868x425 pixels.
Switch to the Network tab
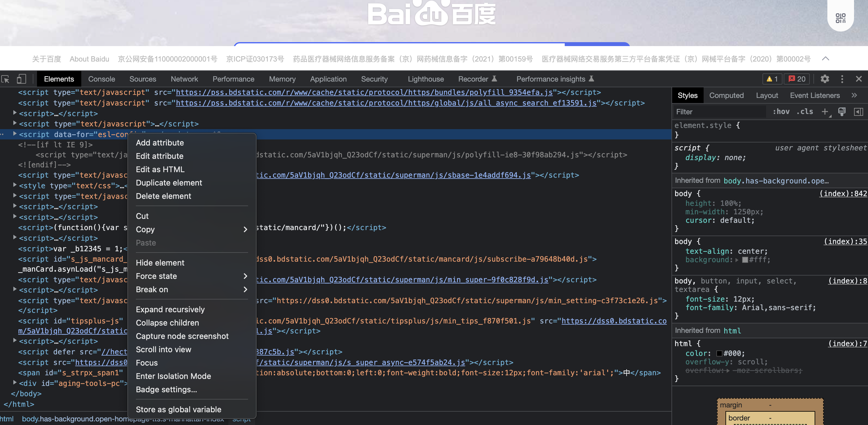tap(184, 79)
